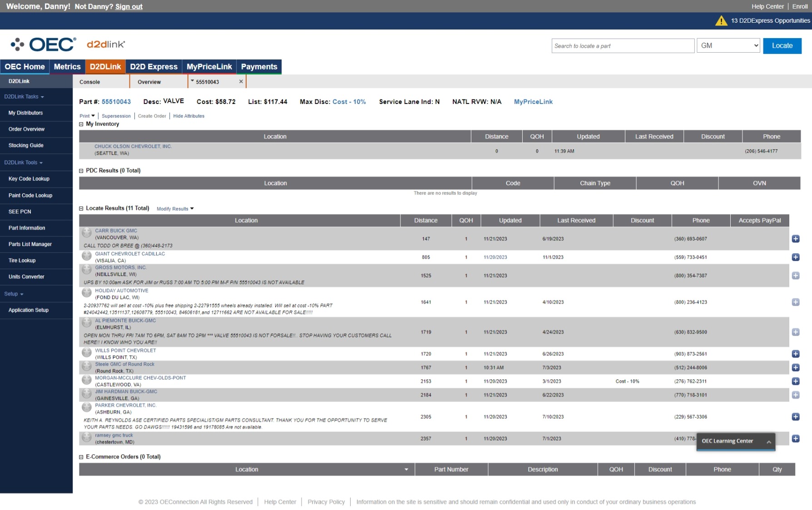
Task: Expand Carr Buick GMC row plus icon
Action: (x=796, y=239)
